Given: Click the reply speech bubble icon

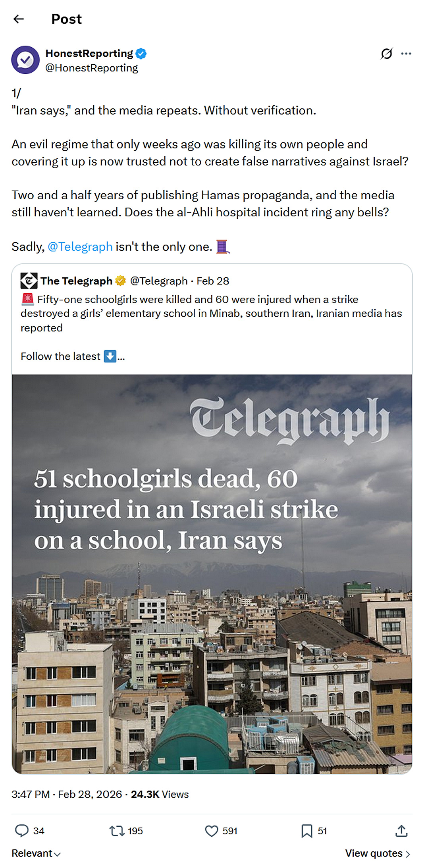Looking at the screenshot, I should click(x=22, y=830).
